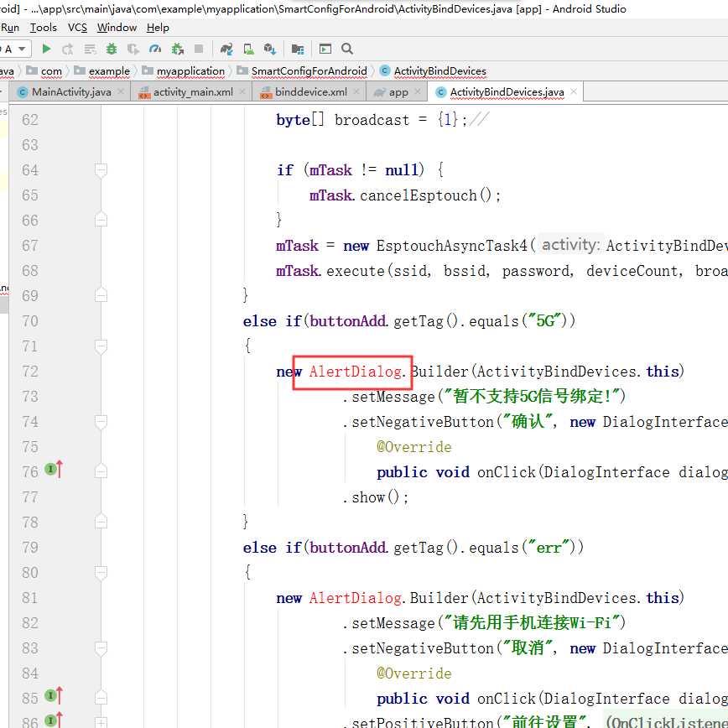
Task: Switch to MainActivity.java tab
Action: [71, 92]
